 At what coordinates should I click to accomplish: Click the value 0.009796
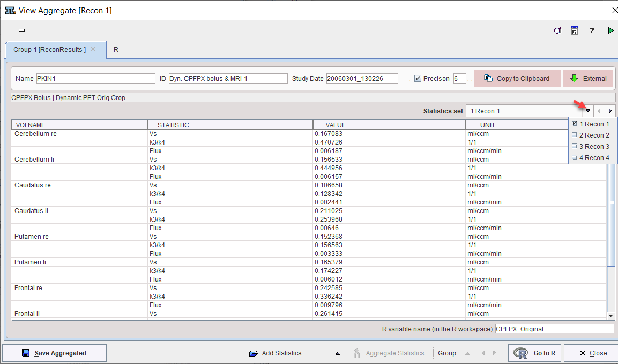(x=329, y=305)
